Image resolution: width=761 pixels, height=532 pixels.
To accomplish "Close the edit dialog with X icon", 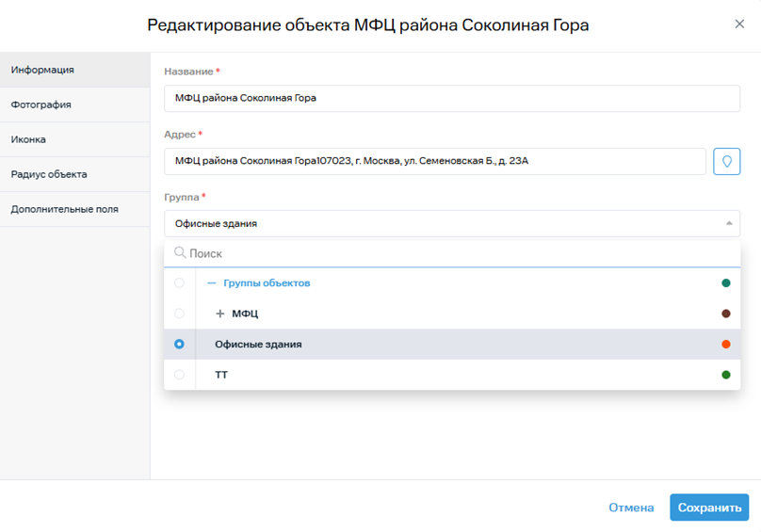I will 739,24.
